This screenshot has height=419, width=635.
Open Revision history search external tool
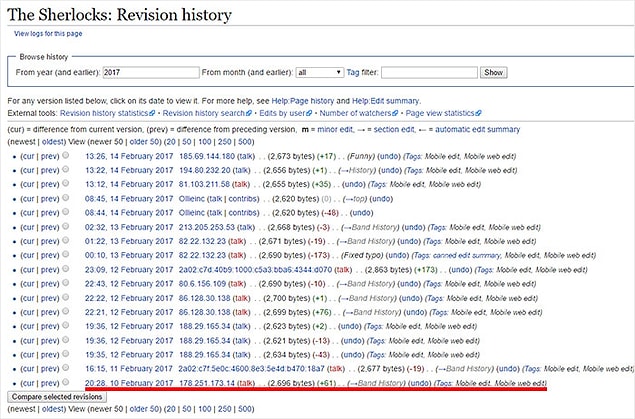[207, 113]
